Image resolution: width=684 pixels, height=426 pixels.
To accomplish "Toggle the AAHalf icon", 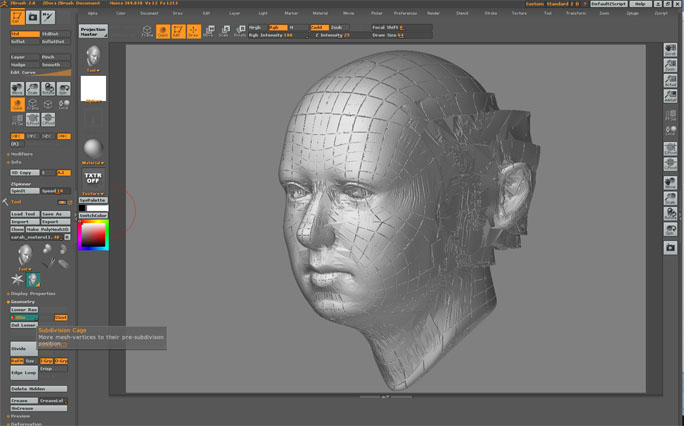I will (670, 95).
